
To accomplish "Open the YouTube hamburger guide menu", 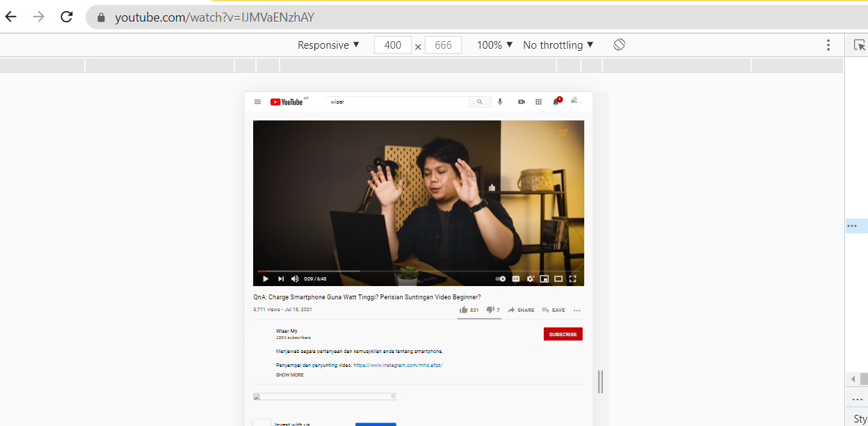I will [x=257, y=102].
